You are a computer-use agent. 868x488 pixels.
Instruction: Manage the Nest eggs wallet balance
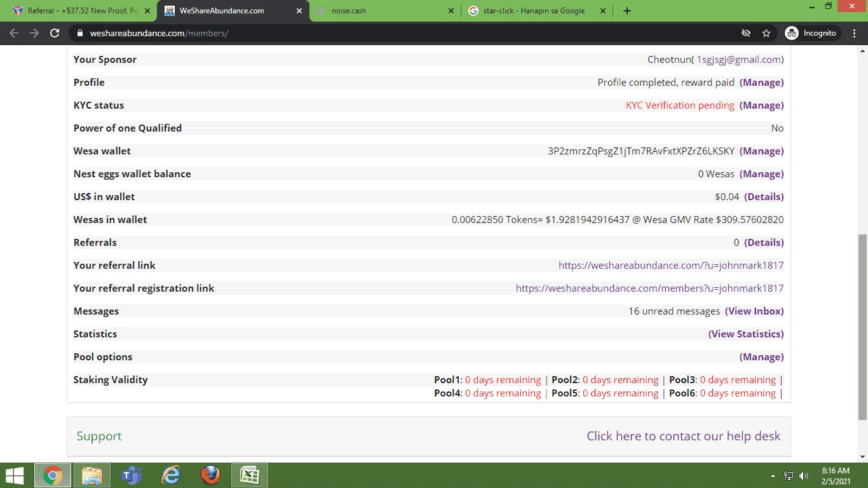pos(761,173)
